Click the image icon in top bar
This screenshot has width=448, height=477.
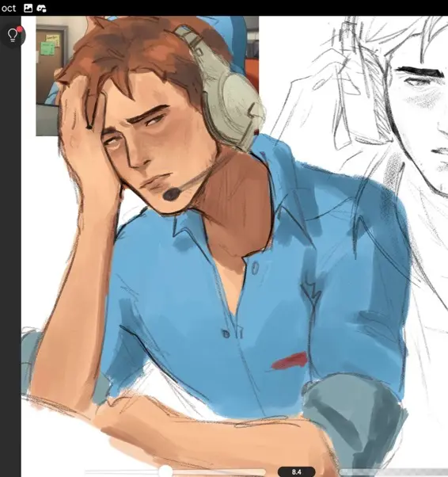28,8
